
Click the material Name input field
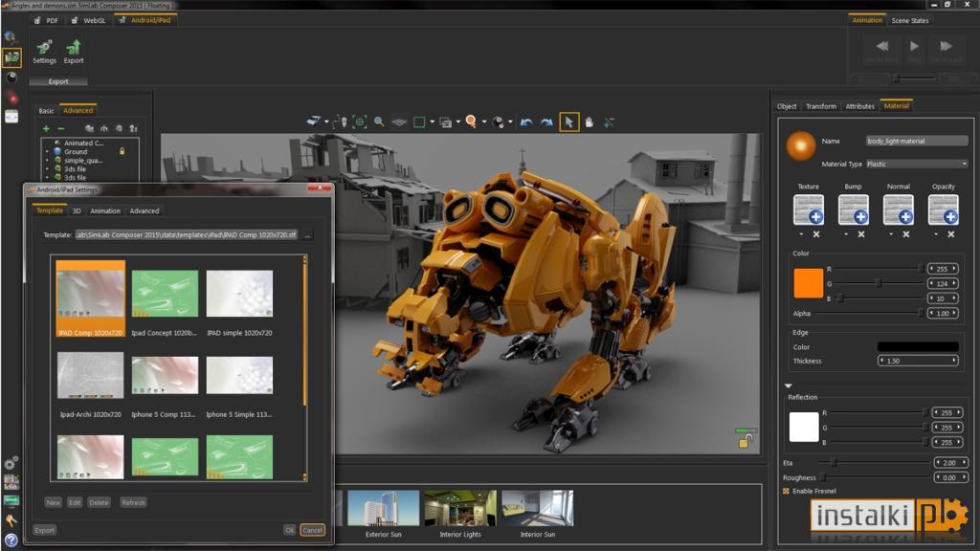pyautogui.click(x=917, y=142)
